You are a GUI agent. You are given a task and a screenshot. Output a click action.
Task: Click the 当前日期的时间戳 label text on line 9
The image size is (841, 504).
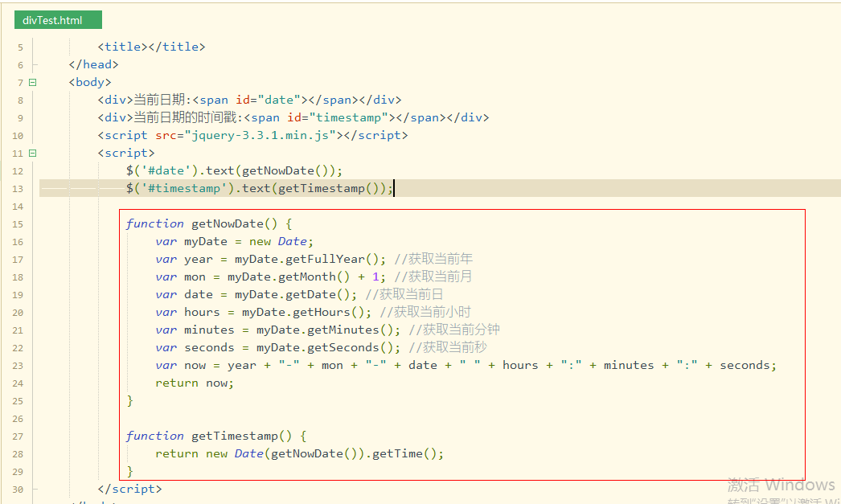click(185, 117)
